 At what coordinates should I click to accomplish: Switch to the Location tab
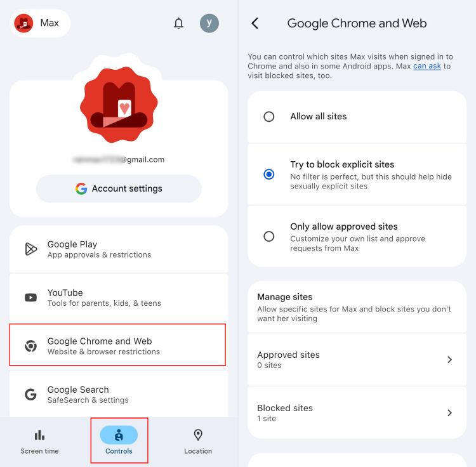click(198, 442)
